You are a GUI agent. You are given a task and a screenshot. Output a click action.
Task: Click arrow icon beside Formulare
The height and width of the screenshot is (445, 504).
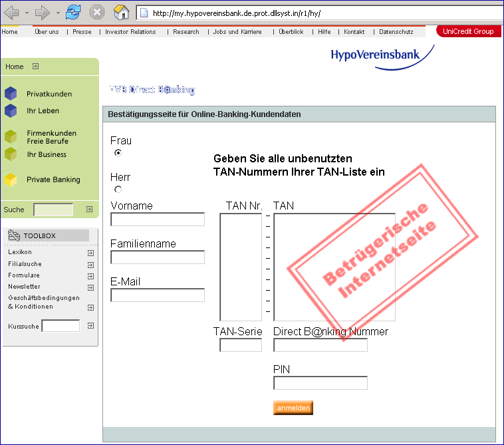point(90,276)
